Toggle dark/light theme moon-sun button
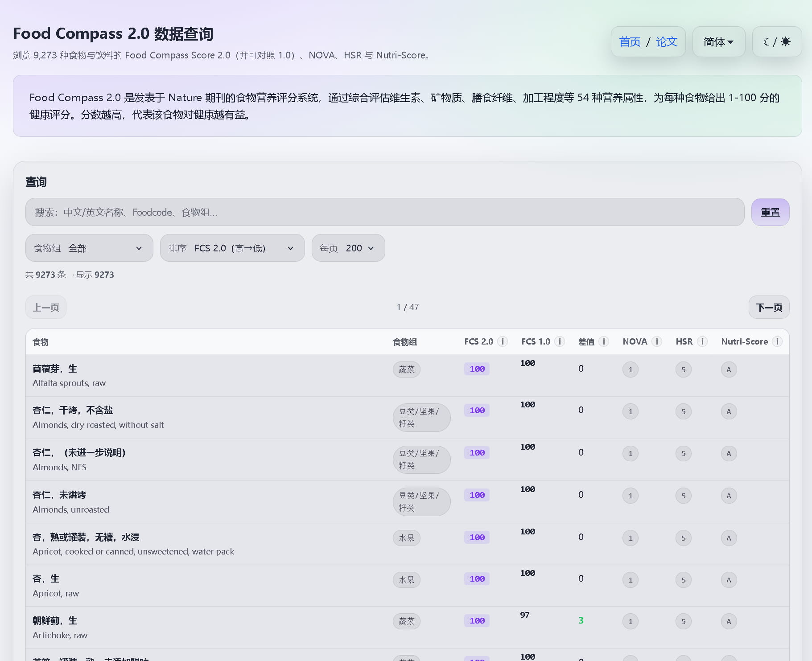This screenshot has height=661, width=812. [777, 41]
